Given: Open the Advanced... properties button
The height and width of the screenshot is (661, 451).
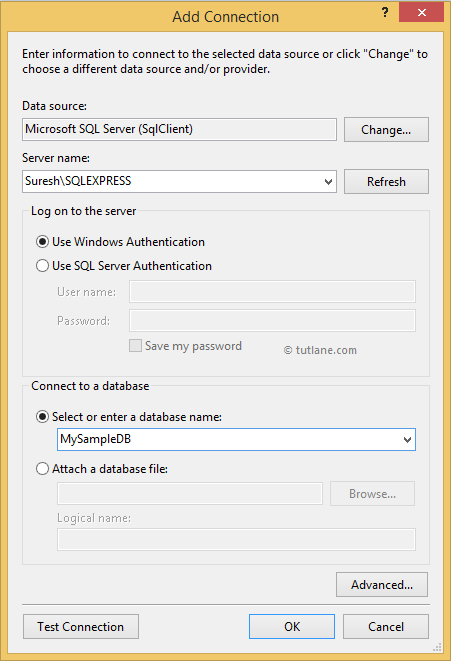Looking at the screenshot, I should click(x=382, y=585).
